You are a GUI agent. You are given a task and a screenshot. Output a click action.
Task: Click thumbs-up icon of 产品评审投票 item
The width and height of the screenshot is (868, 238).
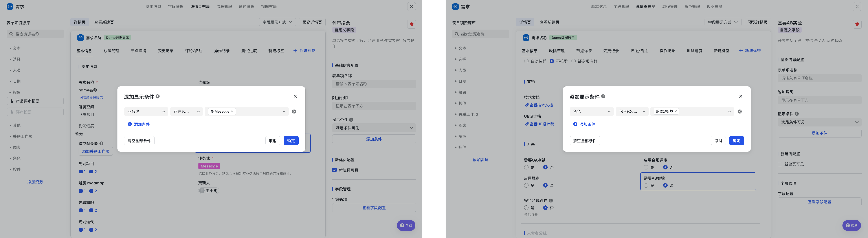tap(11, 101)
